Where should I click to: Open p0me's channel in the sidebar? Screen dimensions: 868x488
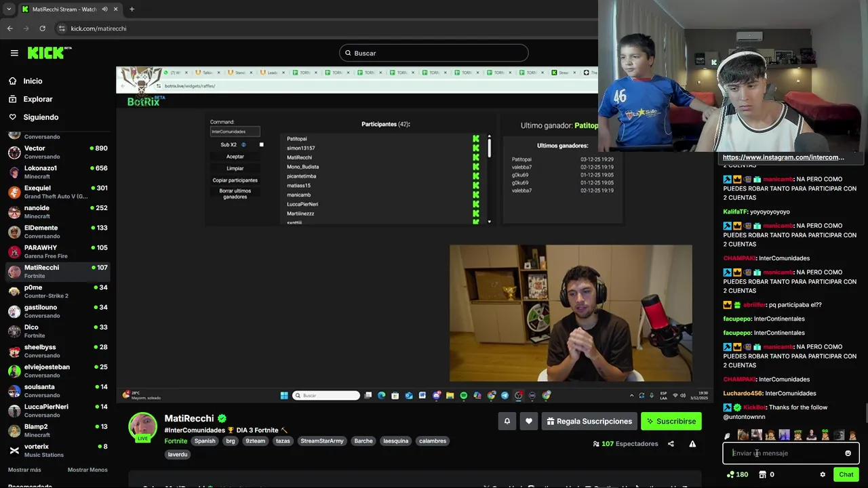click(58, 291)
